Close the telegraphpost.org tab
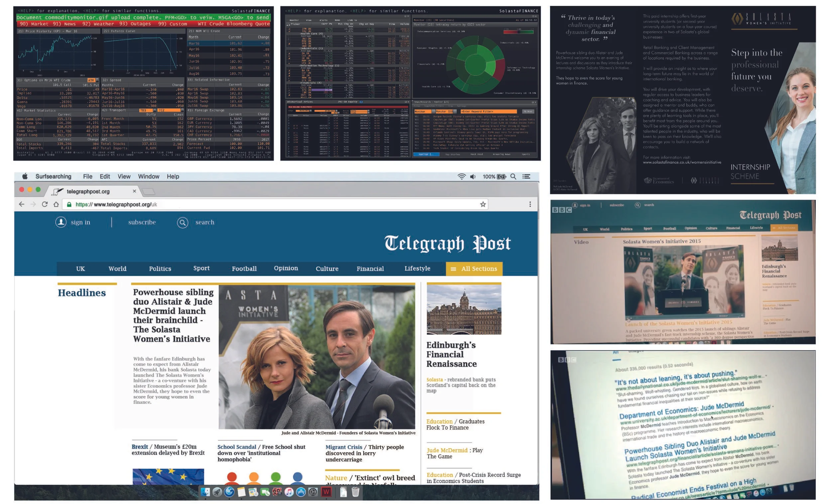 134,191
